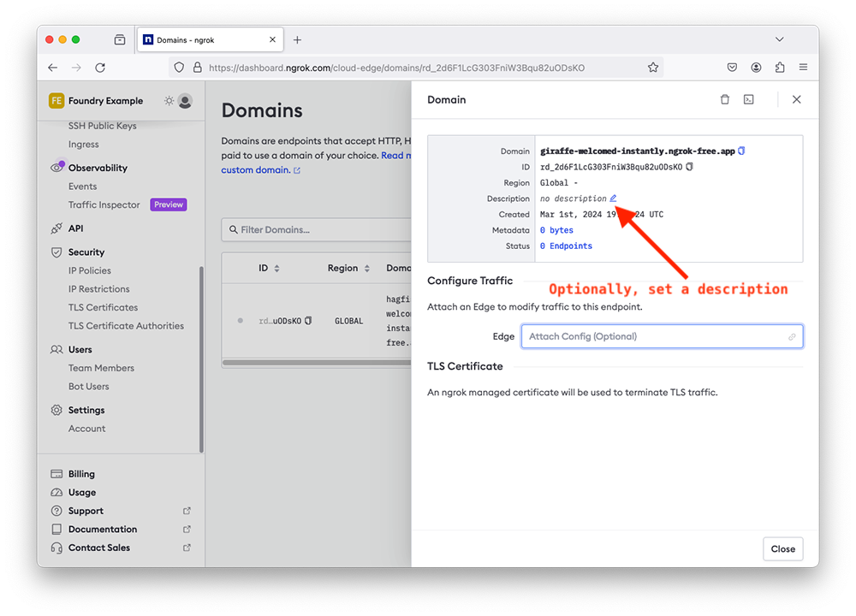Open IP Restrictions page

click(98, 289)
